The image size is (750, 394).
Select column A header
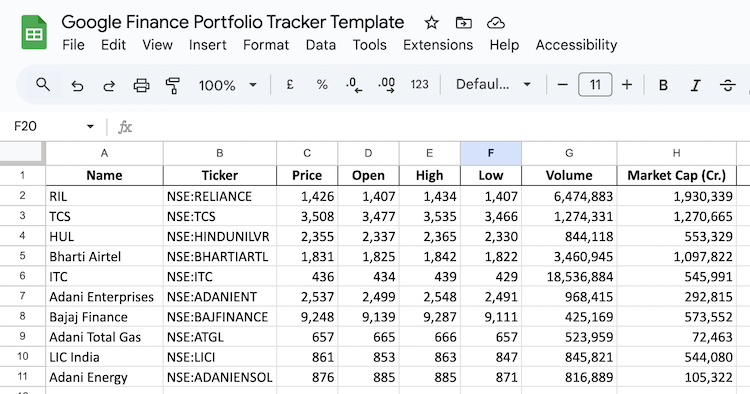[x=104, y=153]
